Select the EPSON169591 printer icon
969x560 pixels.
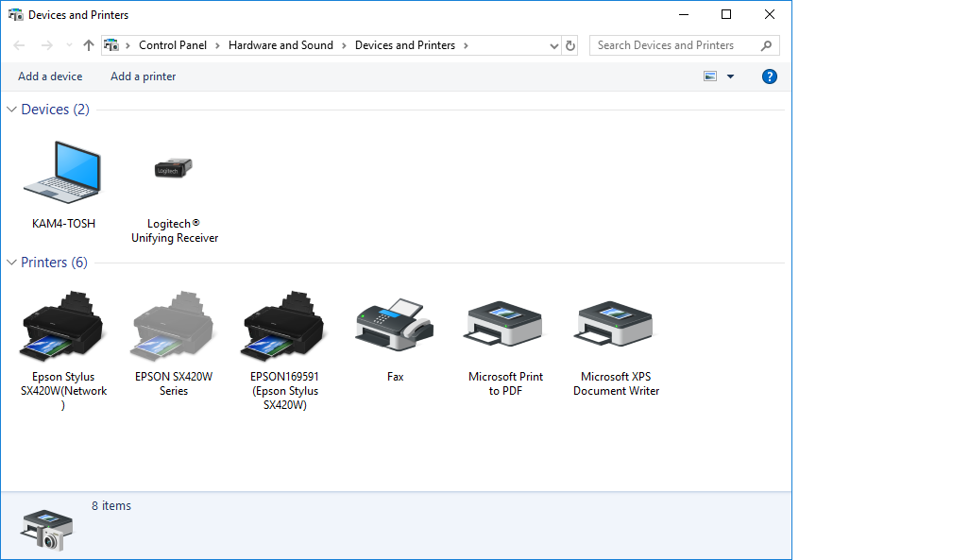[284, 327]
